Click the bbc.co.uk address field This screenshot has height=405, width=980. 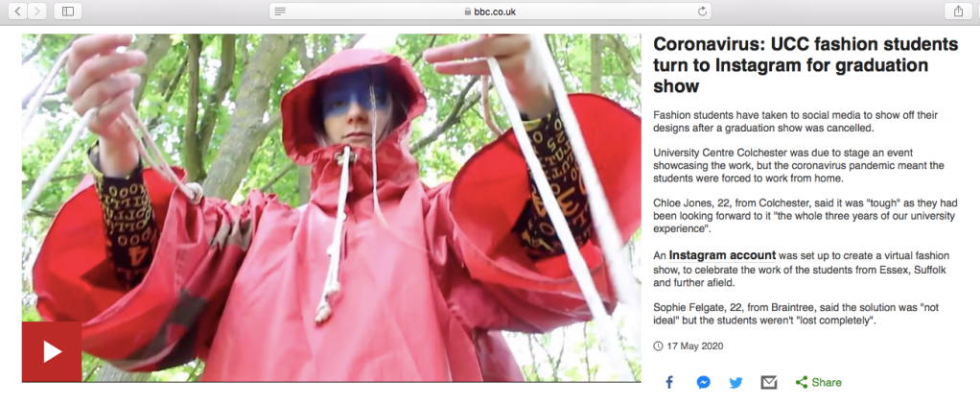pyautogui.click(x=490, y=12)
